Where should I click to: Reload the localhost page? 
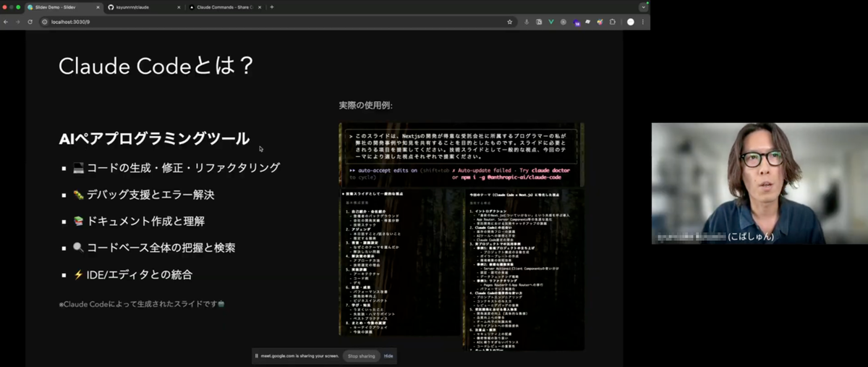[x=30, y=22]
